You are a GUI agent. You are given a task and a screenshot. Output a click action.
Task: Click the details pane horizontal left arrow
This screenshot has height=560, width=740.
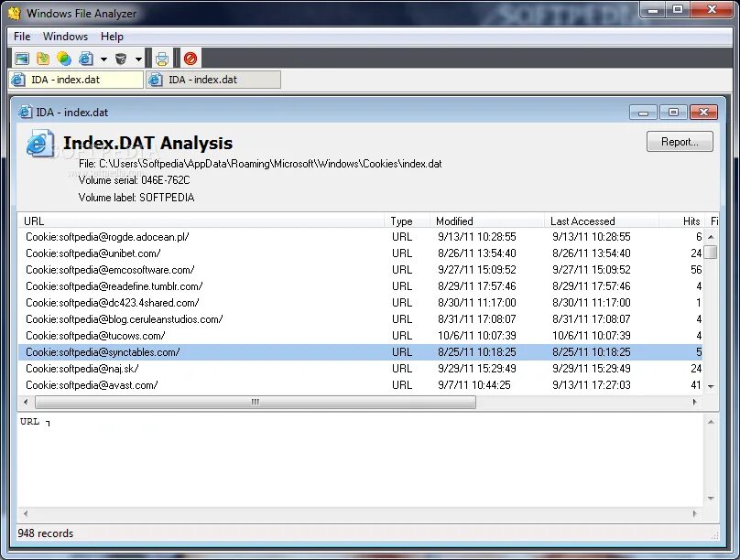[x=26, y=514]
